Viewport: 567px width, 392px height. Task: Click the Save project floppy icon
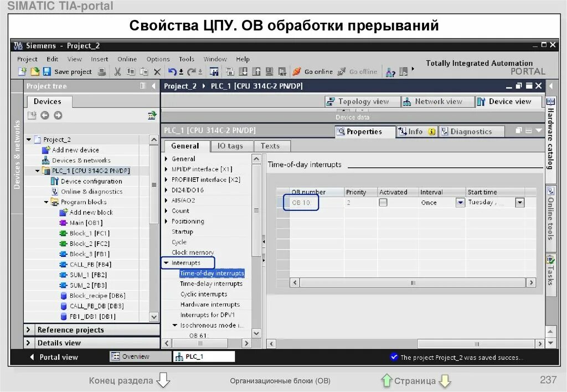click(47, 71)
